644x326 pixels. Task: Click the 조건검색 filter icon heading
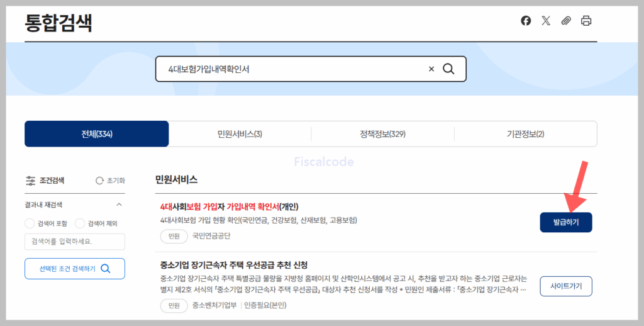click(x=45, y=181)
